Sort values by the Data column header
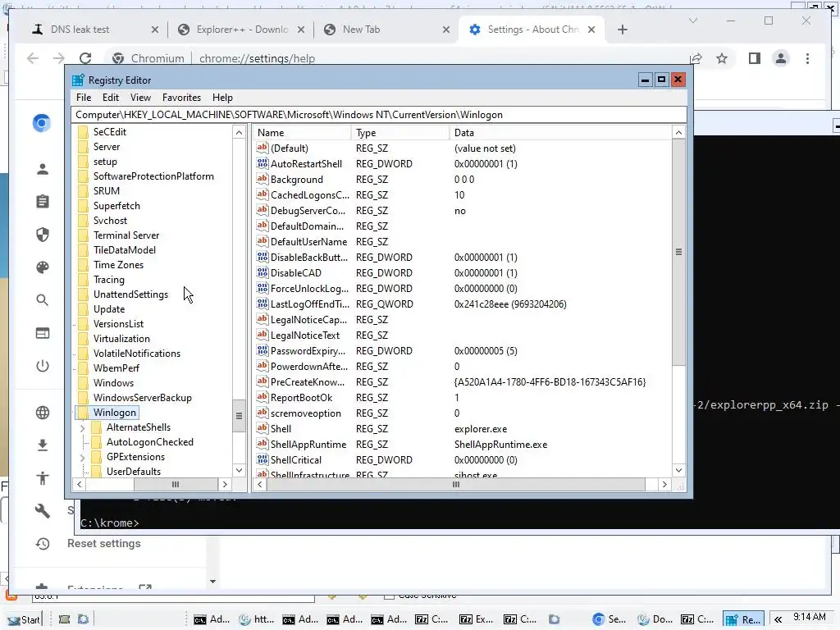840x630 pixels. (x=560, y=132)
